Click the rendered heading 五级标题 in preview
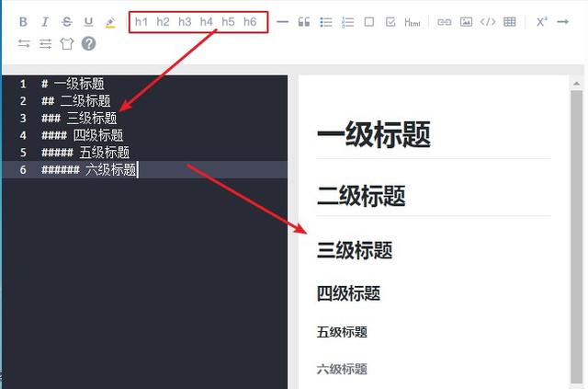Viewport: 588px width, 389px height. pyautogui.click(x=342, y=332)
